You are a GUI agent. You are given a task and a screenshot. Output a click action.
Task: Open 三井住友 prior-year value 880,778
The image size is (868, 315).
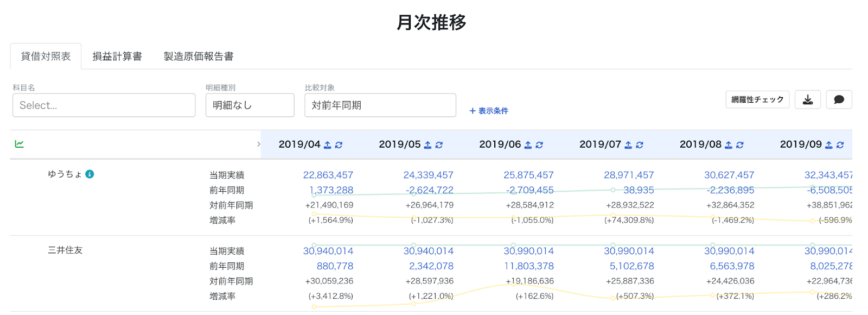click(x=335, y=266)
